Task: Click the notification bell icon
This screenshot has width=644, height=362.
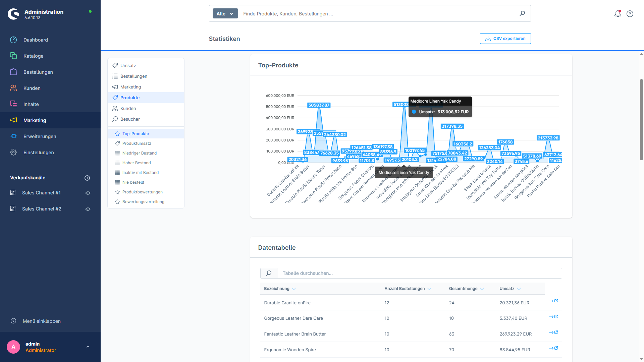Action: tap(618, 14)
